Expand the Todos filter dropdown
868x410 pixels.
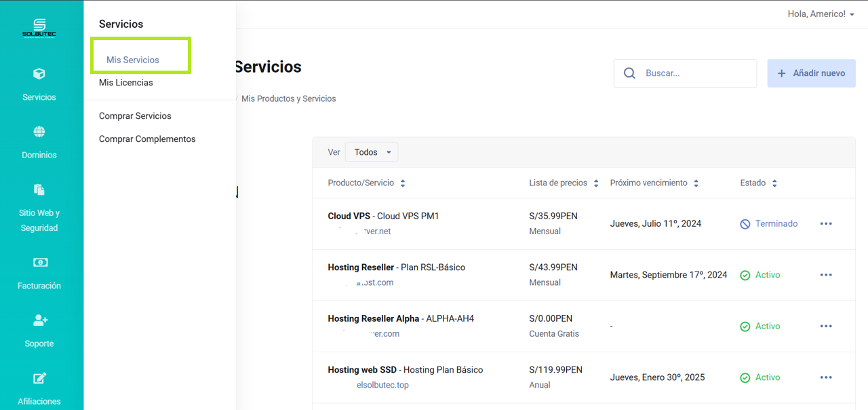click(x=372, y=152)
